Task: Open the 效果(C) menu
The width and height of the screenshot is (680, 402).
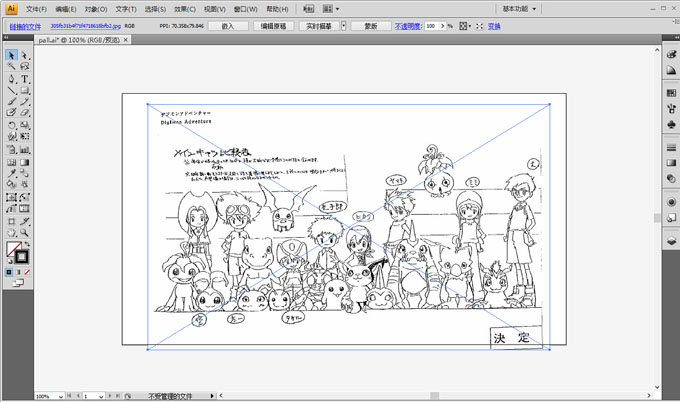Action: [185, 9]
